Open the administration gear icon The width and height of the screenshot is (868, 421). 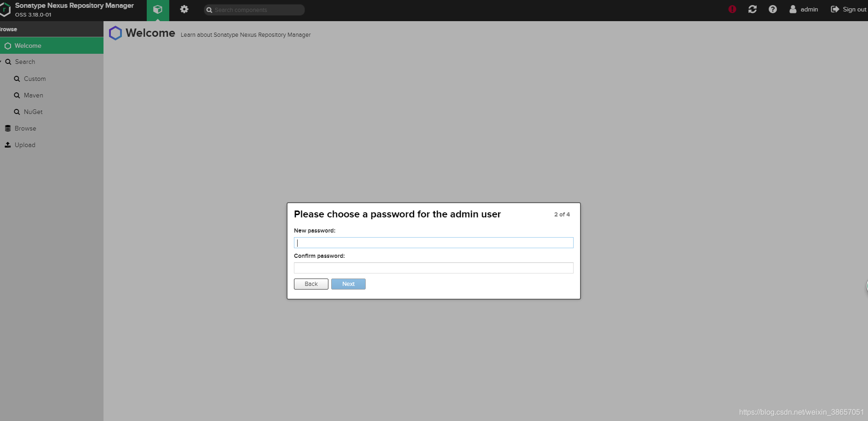pyautogui.click(x=184, y=9)
